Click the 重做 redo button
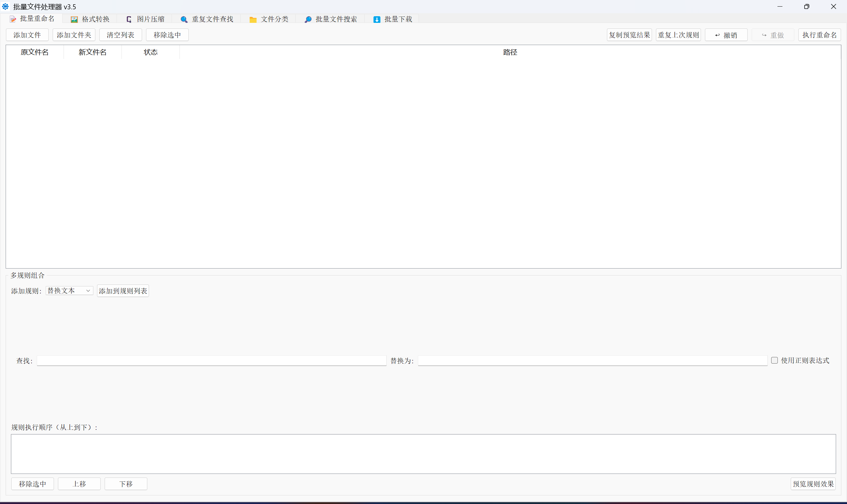The height and width of the screenshot is (504, 847). click(x=773, y=35)
